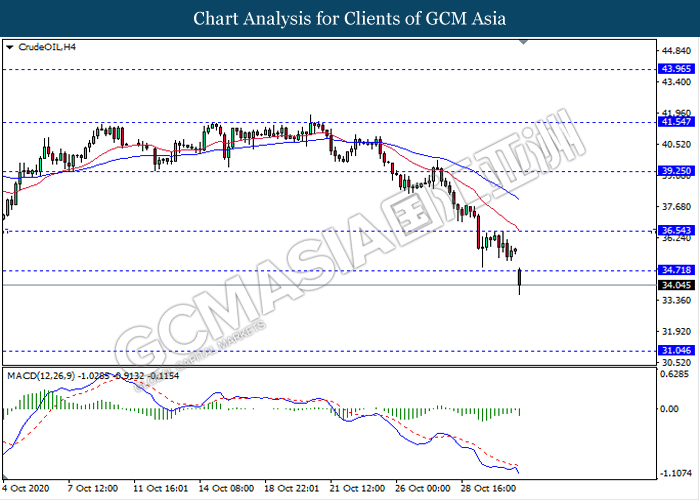Click the 7 Oct 12:00 time label
Image resolution: width=700 pixels, height=500 pixels.
pyautogui.click(x=93, y=488)
